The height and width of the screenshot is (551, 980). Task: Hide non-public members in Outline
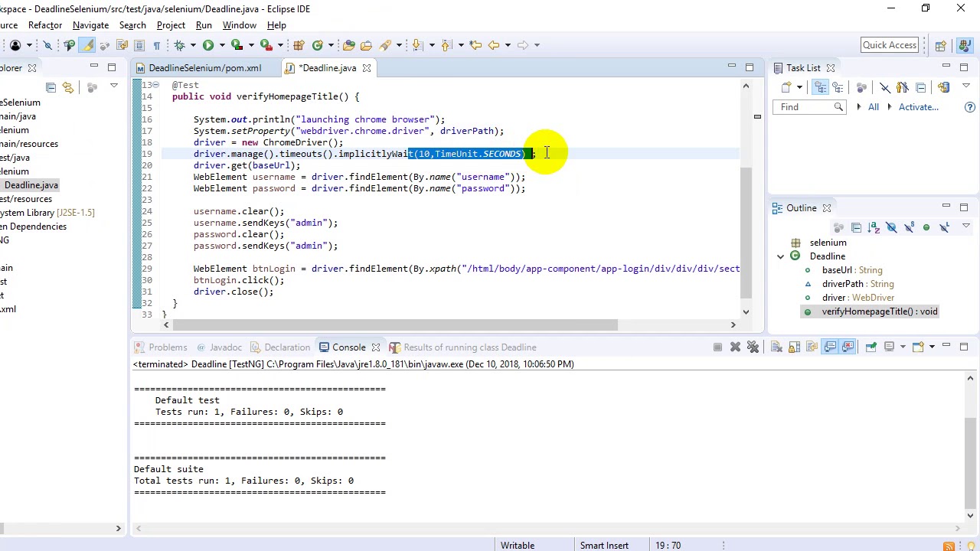point(926,227)
